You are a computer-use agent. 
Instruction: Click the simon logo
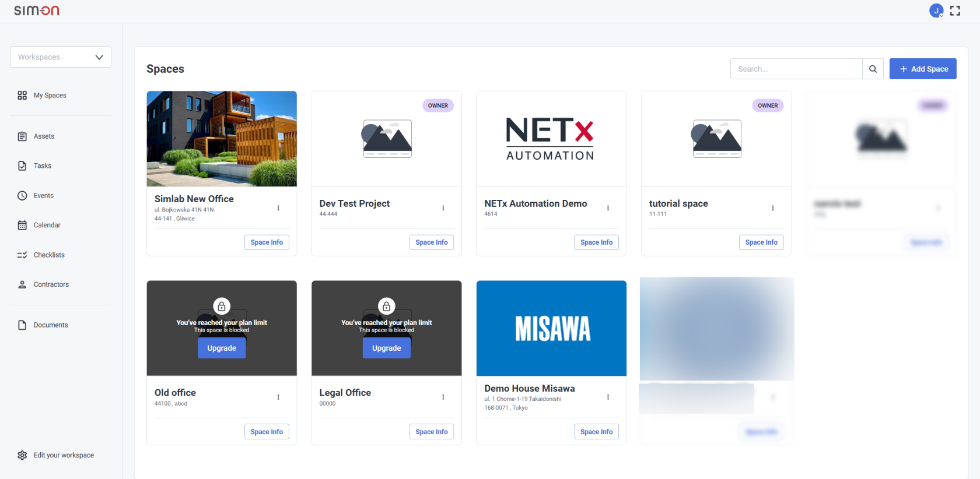(37, 10)
